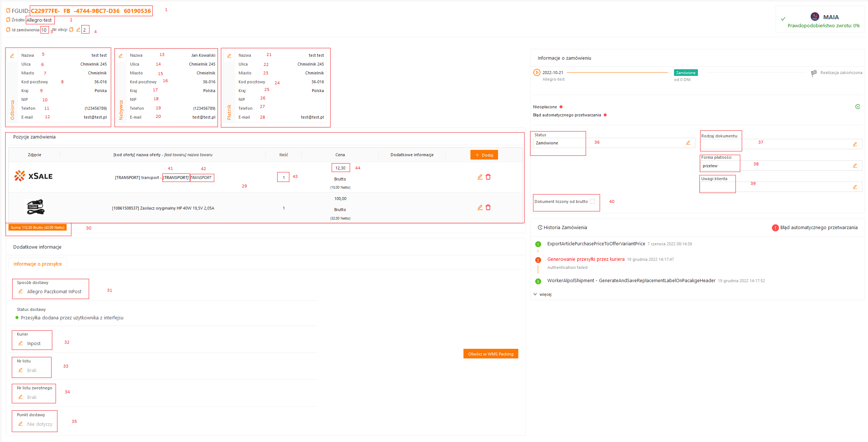Edit the Sposób dostawy Allegro Paczkomat InPost

point(21,291)
